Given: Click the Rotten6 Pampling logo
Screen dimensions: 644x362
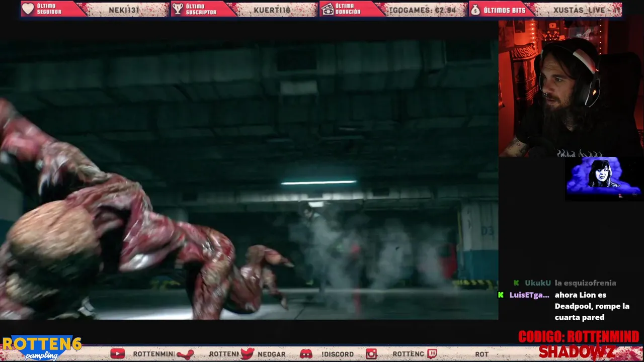Looking at the screenshot, I should [x=41, y=348].
